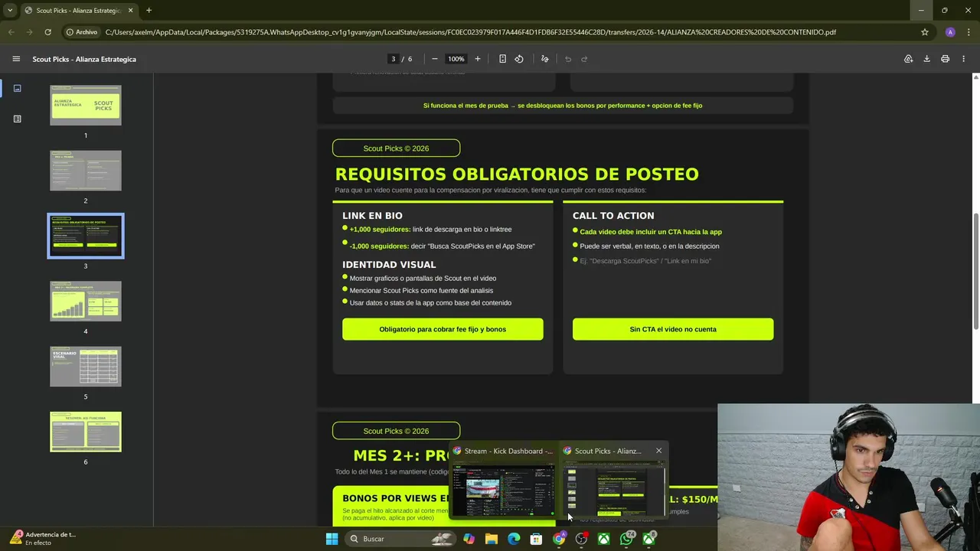
Task: Open page 5 thumbnail
Action: pyautogui.click(x=86, y=367)
